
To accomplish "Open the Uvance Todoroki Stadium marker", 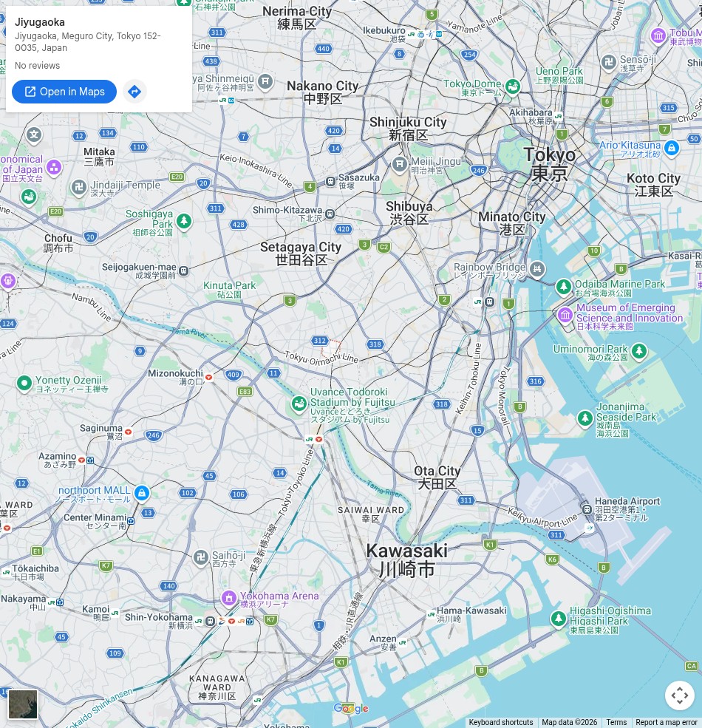I will (x=299, y=404).
